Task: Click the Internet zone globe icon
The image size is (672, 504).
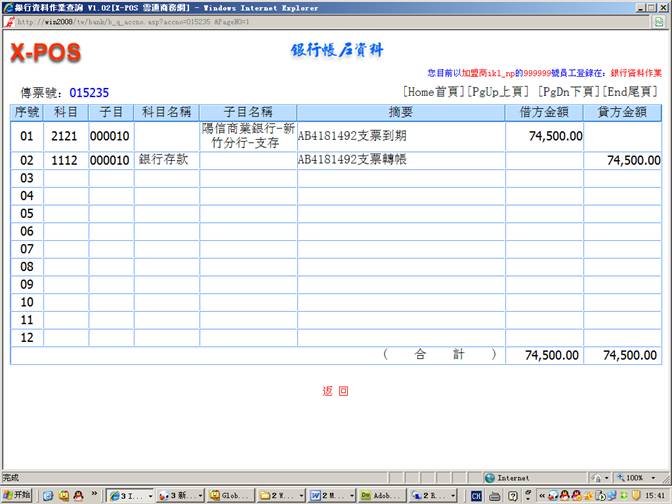Action: (x=490, y=478)
